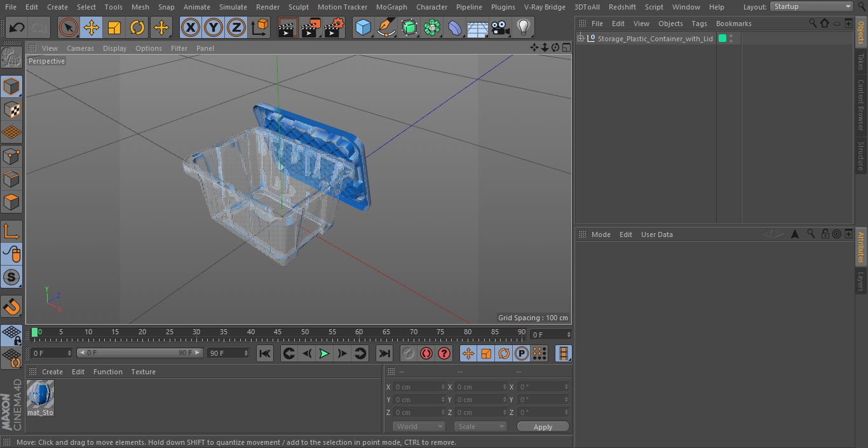The image size is (868, 448).
Task: Add a Light object
Action: pyautogui.click(x=524, y=27)
